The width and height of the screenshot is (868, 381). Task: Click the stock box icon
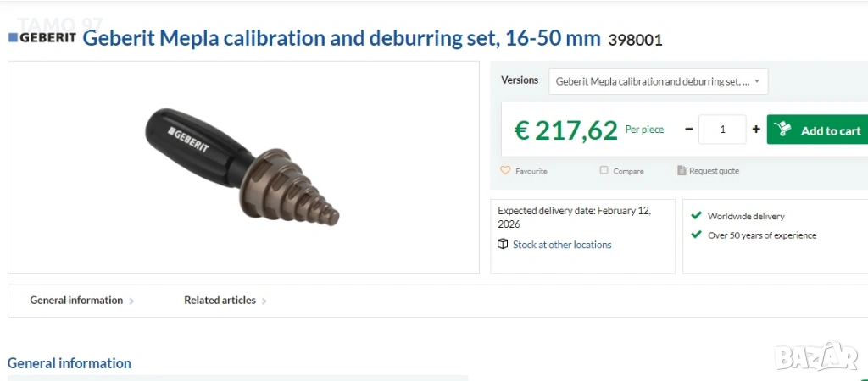[504, 245]
